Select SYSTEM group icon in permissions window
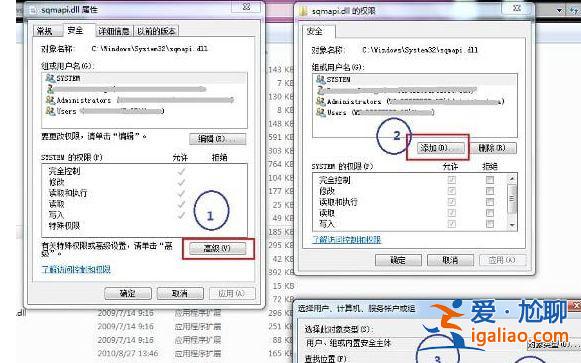The height and width of the screenshot is (363, 581). pyautogui.click(x=320, y=80)
